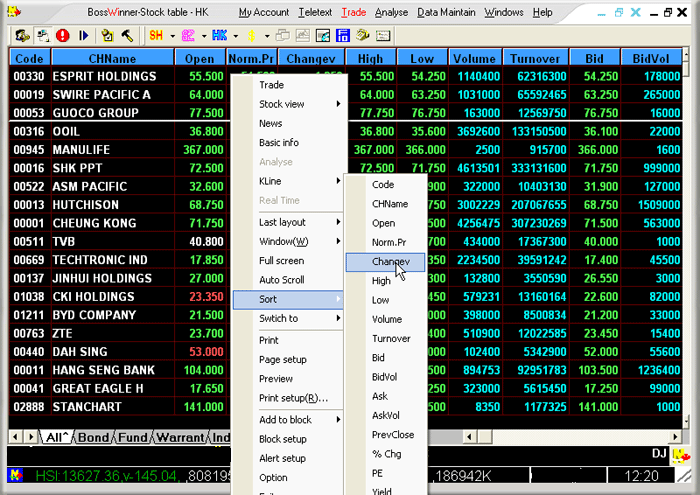
Task: Click the teletext card icon
Action: 383,35
